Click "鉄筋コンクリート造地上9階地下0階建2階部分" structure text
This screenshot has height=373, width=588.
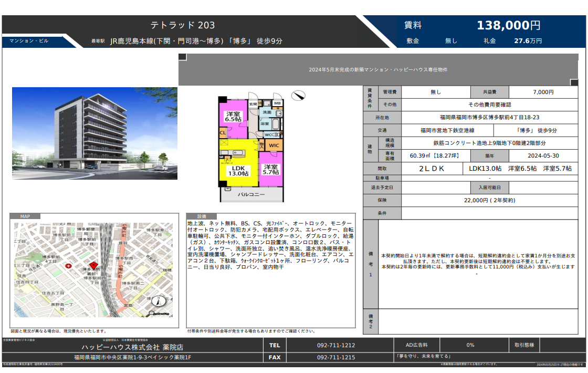tap(490, 143)
